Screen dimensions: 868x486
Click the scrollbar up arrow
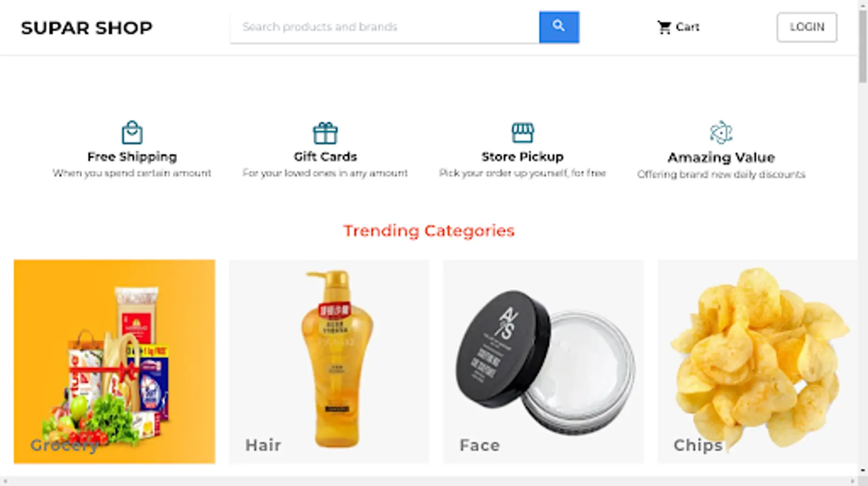(863, 4)
